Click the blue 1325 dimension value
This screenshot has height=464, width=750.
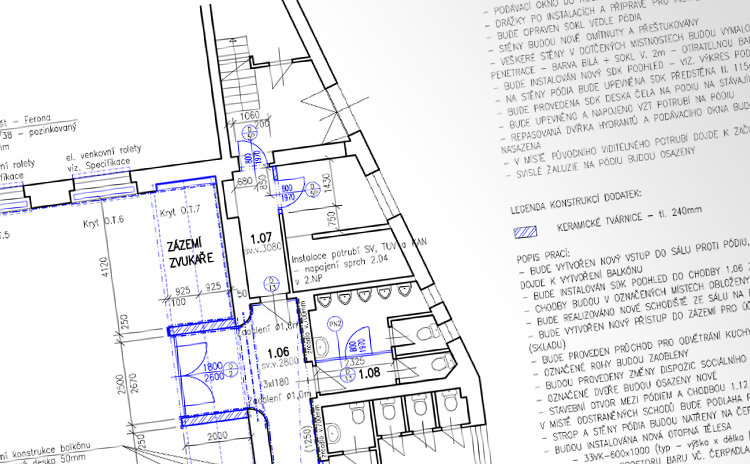point(352,389)
